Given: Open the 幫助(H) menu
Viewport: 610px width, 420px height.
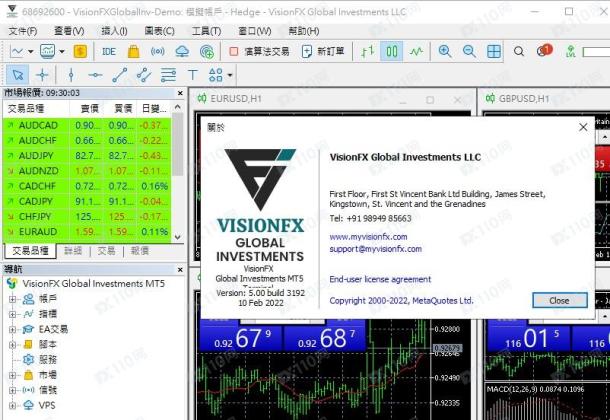Looking at the screenshot, I should [304, 31].
